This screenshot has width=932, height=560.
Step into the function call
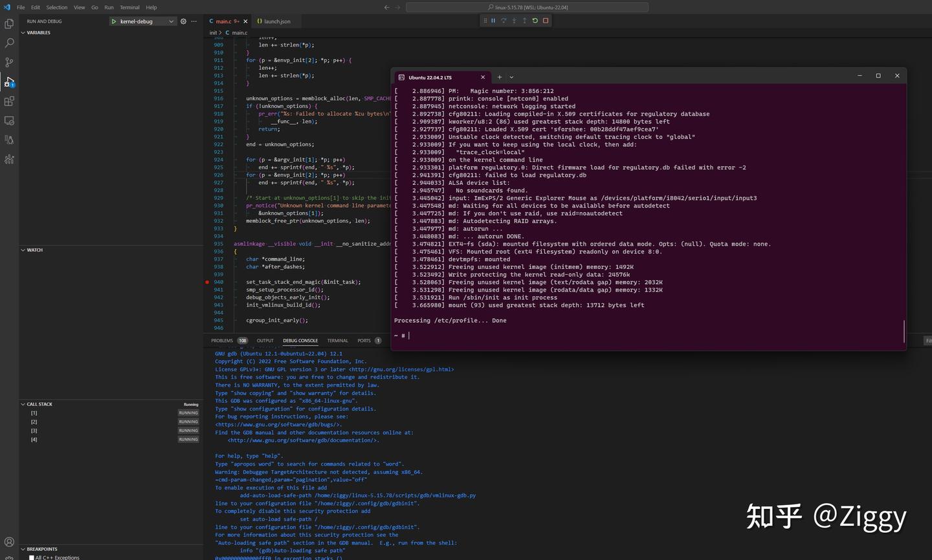(515, 20)
